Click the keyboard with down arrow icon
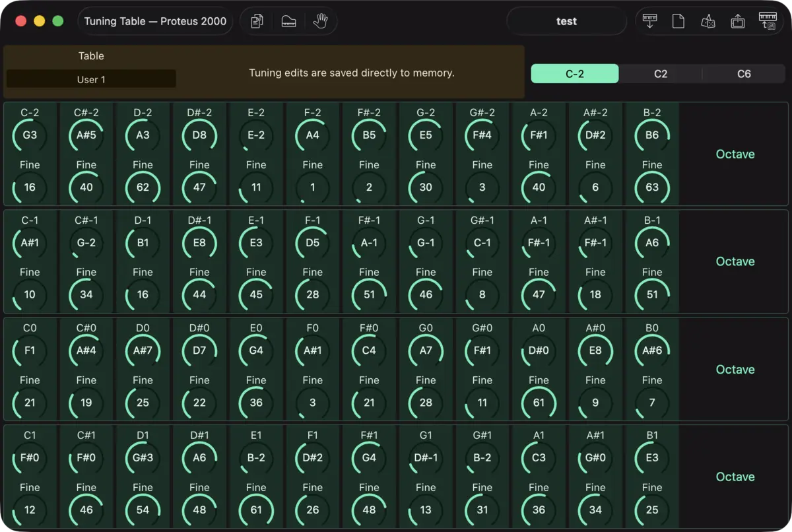The image size is (792, 532). point(649,21)
